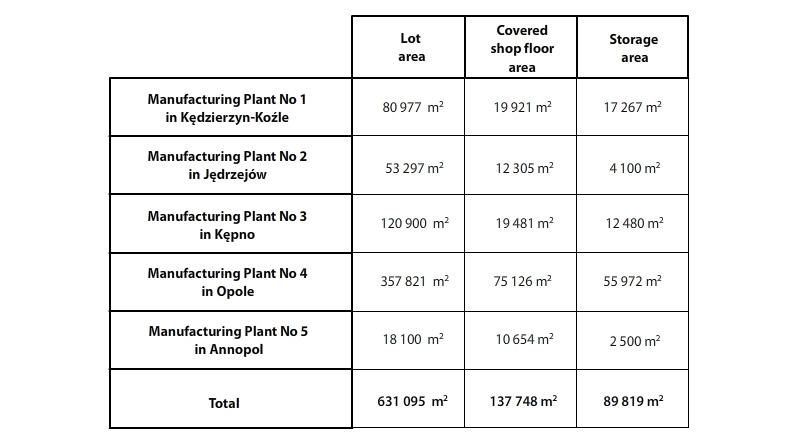
Task: Select Manufacturing Plant No 3 in Kępno
Action: pos(227,225)
